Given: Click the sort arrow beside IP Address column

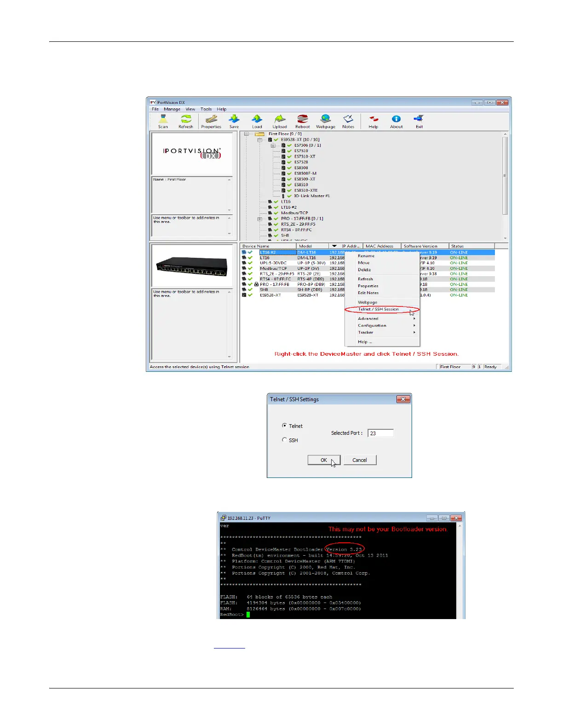Looking at the screenshot, I should [334, 246].
